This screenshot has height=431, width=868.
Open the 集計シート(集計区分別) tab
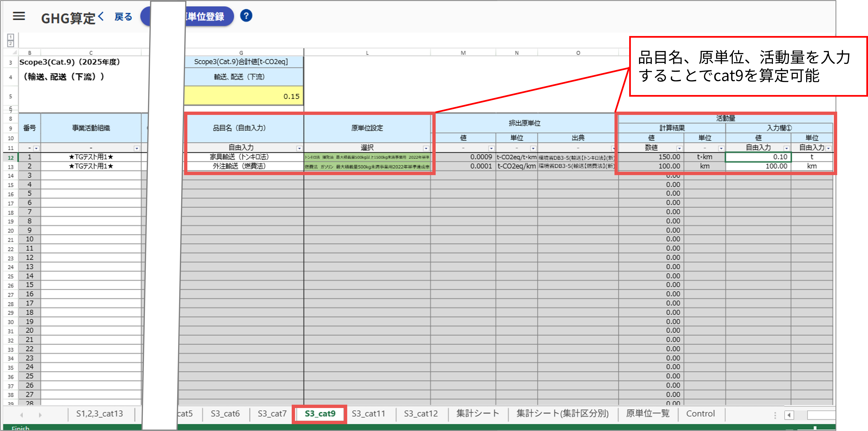pyautogui.click(x=562, y=413)
